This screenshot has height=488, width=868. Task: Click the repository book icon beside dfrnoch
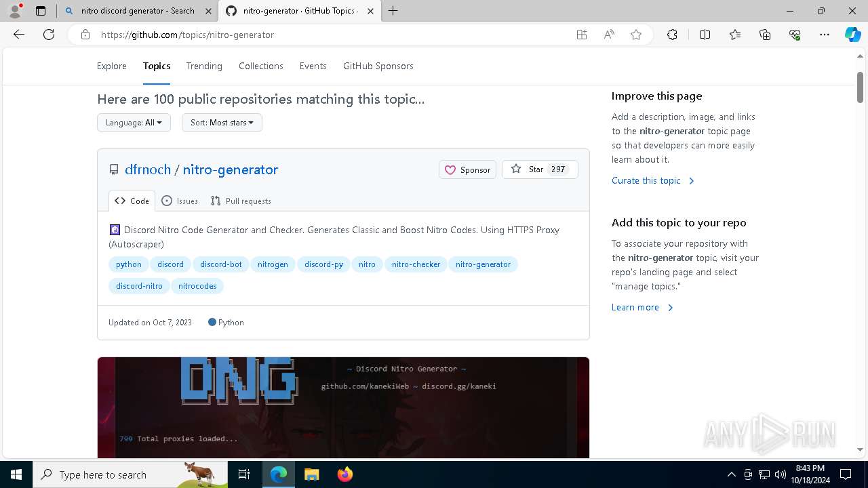(114, 170)
